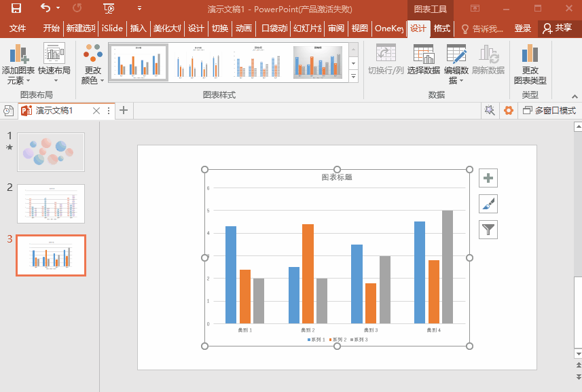Toggle 多窗口模式
This screenshot has width=582, height=392.
(x=549, y=110)
